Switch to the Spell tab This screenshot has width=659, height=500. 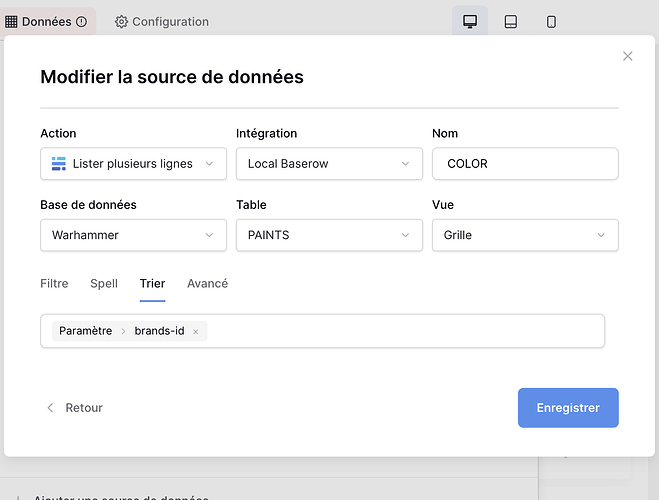click(104, 284)
